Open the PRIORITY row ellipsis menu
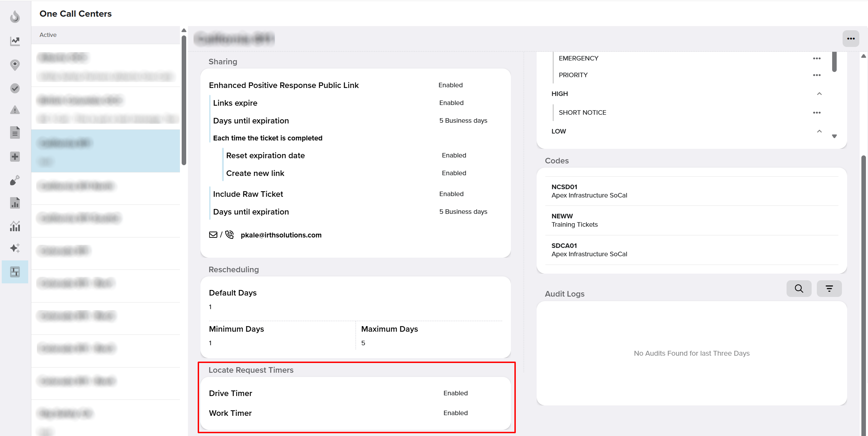Screen dimensions: 868x436 (816, 75)
